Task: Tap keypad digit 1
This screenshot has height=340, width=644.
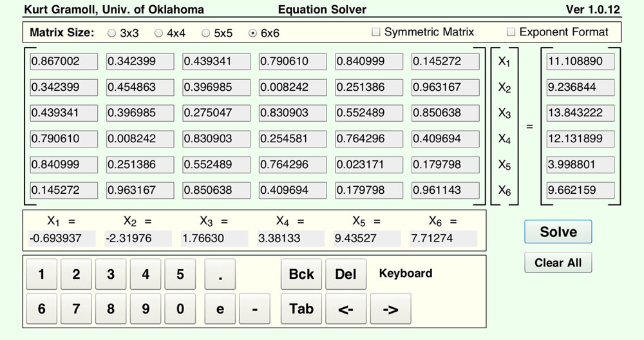Action: click(x=41, y=274)
